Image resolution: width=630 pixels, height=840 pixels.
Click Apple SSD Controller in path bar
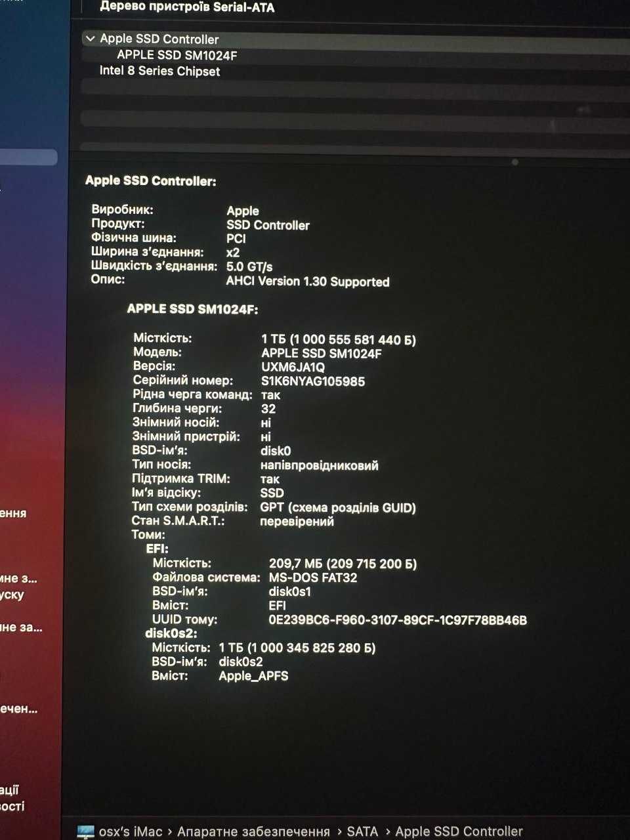click(459, 831)
